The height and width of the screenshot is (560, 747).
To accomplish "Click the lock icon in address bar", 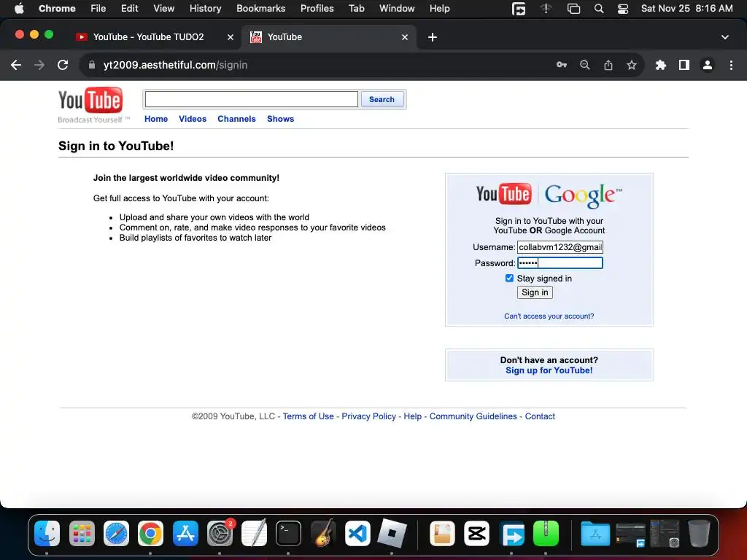I will pyautogui.click(x=92, y=65).
